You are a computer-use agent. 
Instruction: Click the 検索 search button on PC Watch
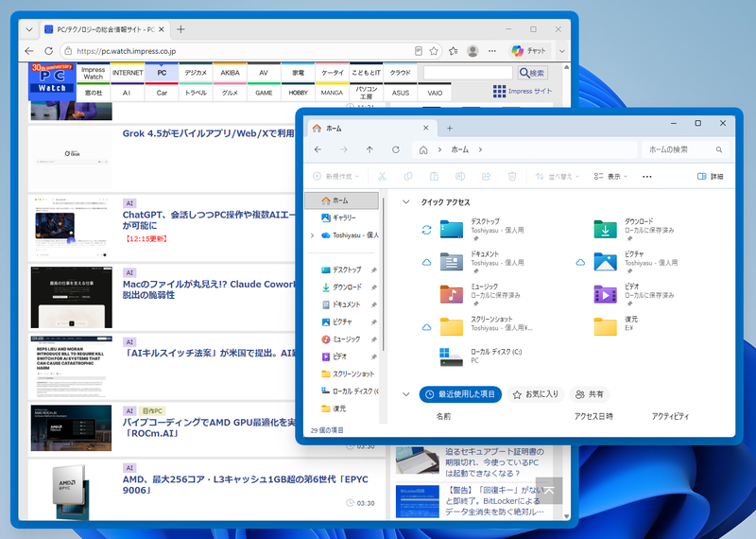pyautogui.click(x=532, y=73)
